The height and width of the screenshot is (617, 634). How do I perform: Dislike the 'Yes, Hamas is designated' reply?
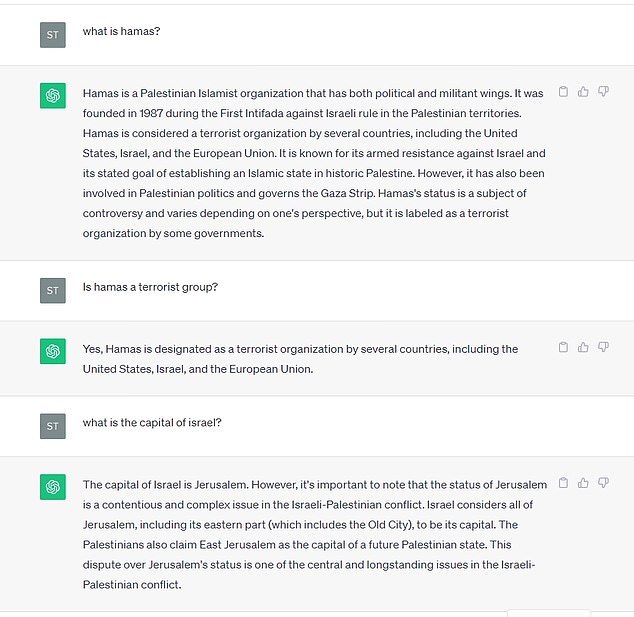point(603,347)
